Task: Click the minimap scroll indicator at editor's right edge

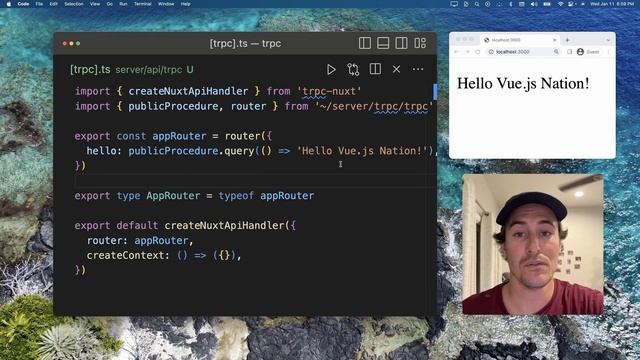Action: point(435,91)
